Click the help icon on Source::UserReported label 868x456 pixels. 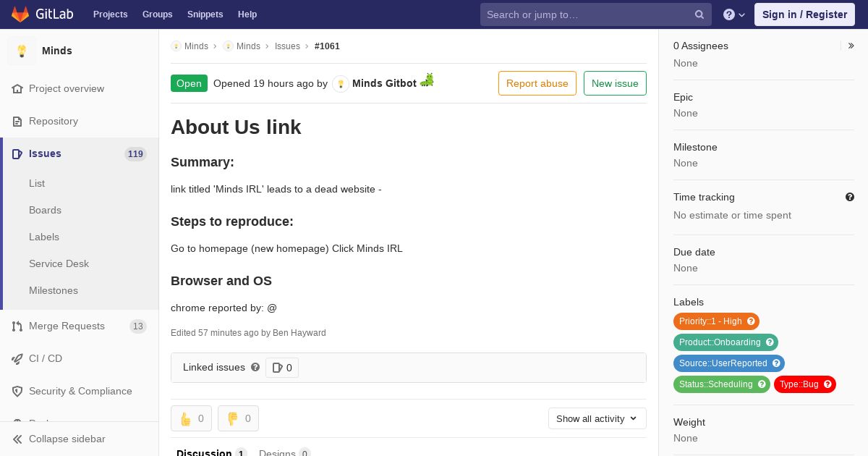(776, 363)
